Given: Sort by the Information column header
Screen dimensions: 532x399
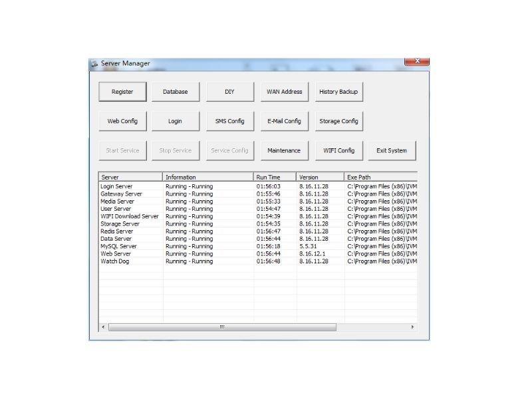Looking at the screenshot, I should (208, 177).
